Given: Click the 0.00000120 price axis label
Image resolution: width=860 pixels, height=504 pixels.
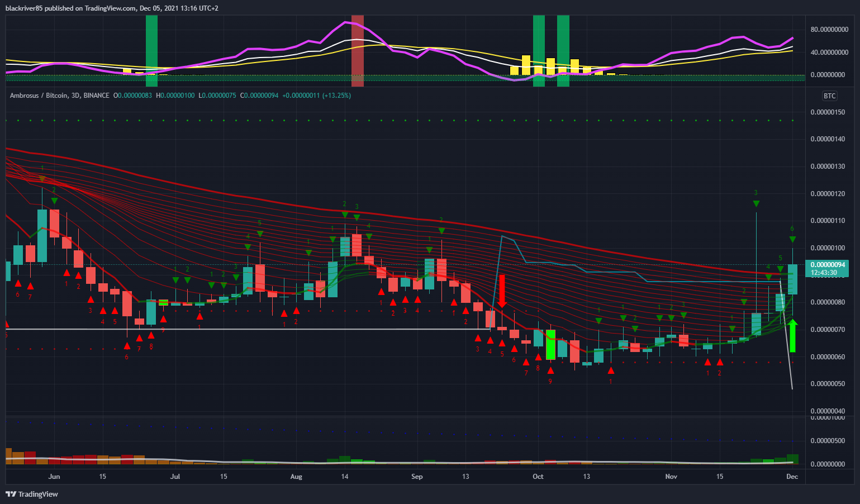Looking at the screenshot, I should click(x=828, y=194).
